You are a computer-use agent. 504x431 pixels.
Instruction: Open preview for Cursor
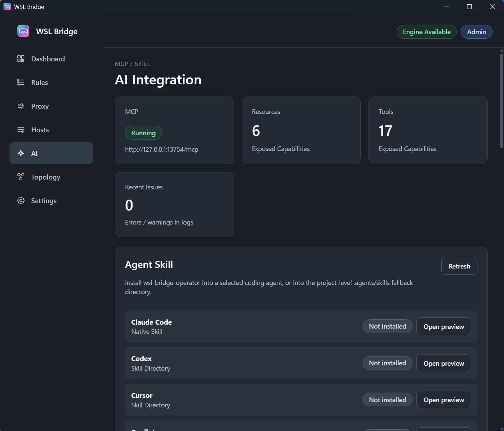pos(444,400)
